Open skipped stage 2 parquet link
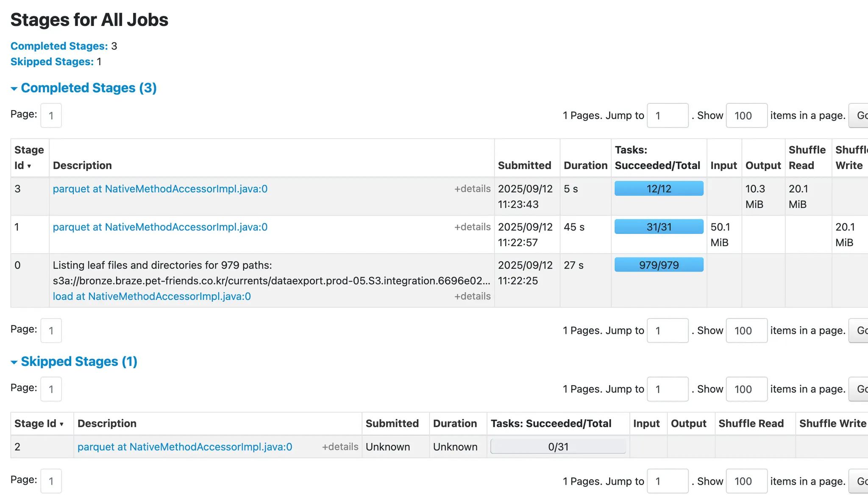This screenshot has width=868, height=499. [x=184, y=447]
